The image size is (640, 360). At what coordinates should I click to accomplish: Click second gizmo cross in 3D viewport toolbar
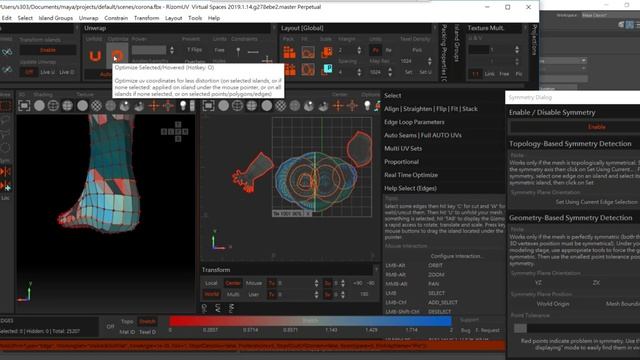pos(168,106)
